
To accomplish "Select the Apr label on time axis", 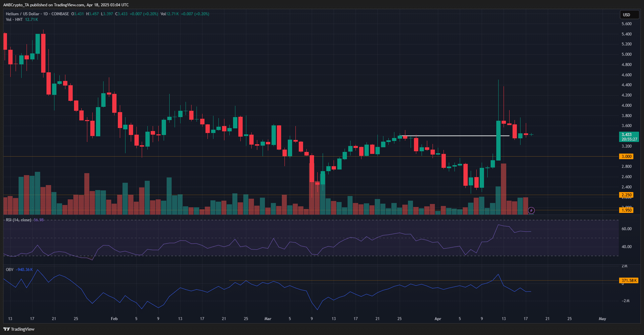I will click(438, 318).
